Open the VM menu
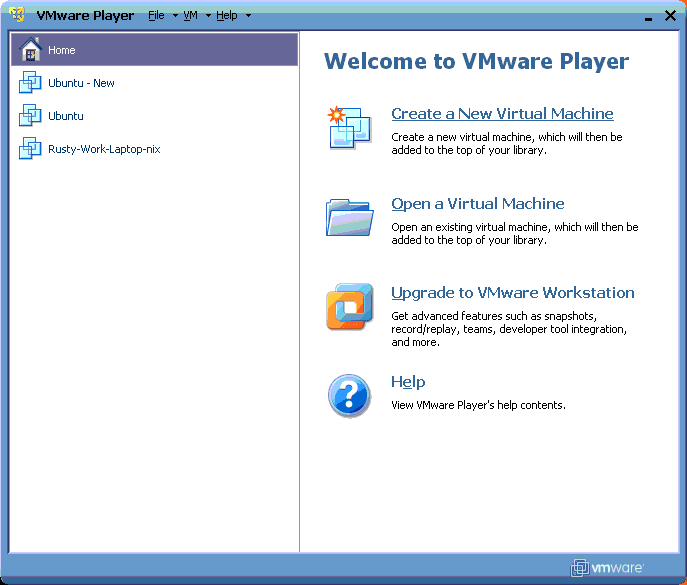The height and width of the screenshot is (585, 687). click(x=190, y=15)
